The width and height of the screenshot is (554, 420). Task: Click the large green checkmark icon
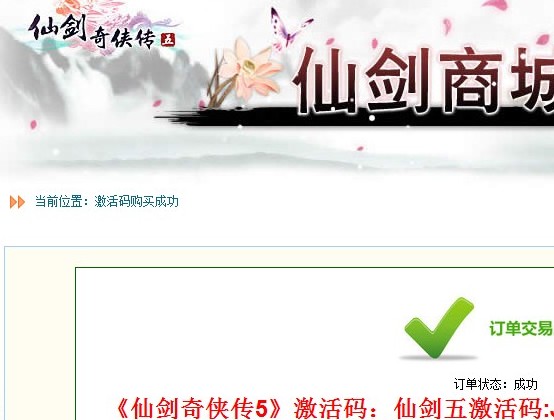[x=438, y=327]
